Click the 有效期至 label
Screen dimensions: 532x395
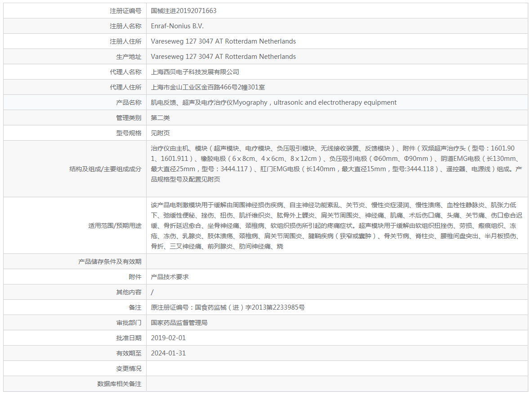point(129,353)
